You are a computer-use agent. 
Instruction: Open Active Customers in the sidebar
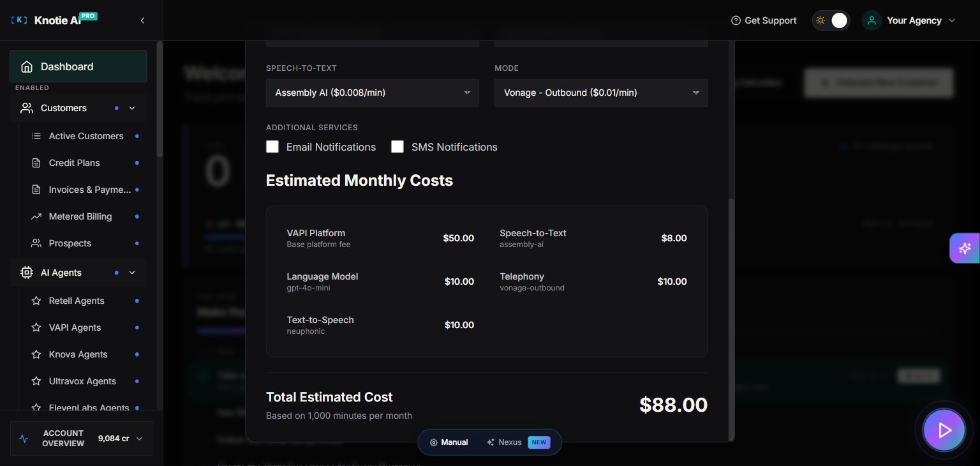(86, 136)
